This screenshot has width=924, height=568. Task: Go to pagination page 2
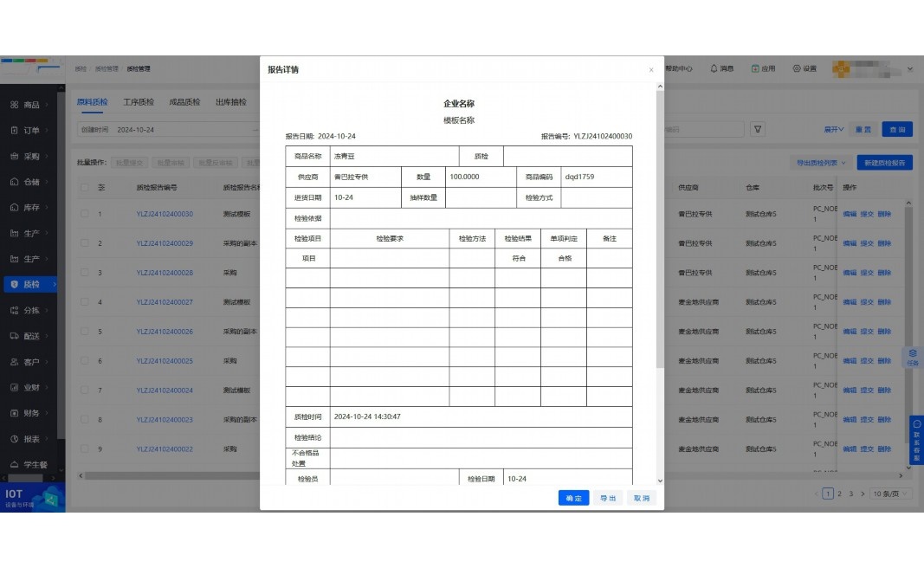[839, 494]
